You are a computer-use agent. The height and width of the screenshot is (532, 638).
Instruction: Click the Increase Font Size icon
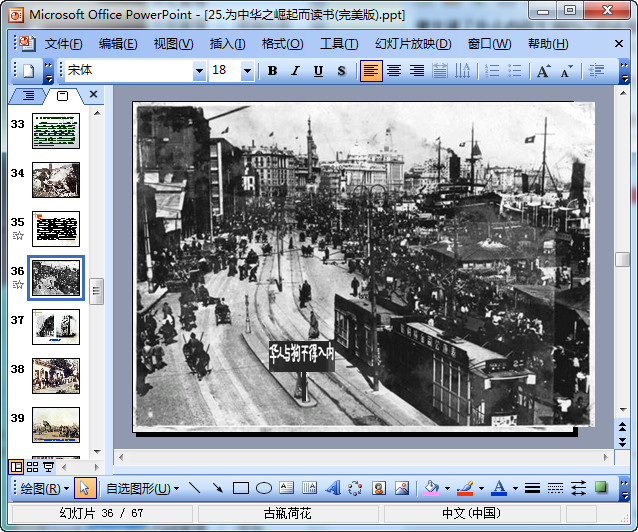543,71
